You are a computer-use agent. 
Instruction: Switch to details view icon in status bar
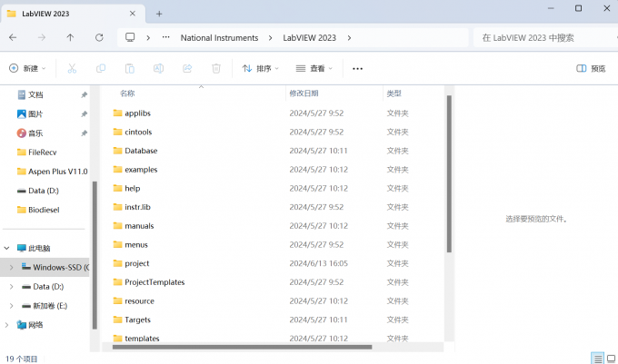pos(598,359)
